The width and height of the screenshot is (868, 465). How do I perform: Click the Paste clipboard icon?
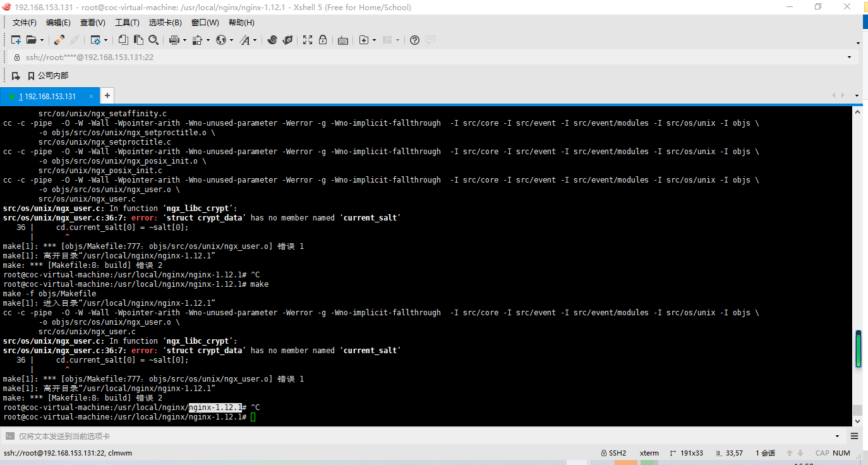click(138, 40)
